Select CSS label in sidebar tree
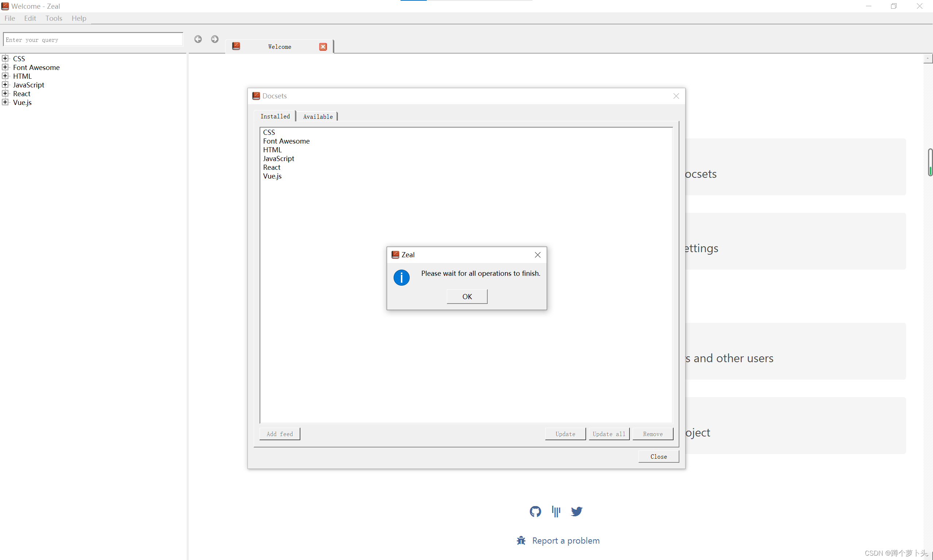 point(19,59)
